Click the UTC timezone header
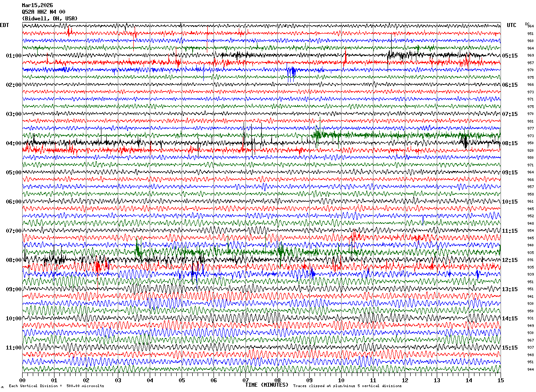536x392 pixels. 512,25
